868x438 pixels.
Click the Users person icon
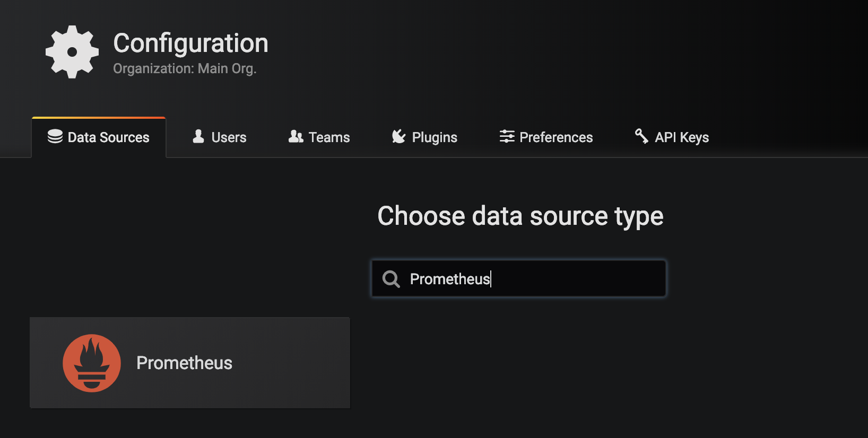tap(198, 137)
